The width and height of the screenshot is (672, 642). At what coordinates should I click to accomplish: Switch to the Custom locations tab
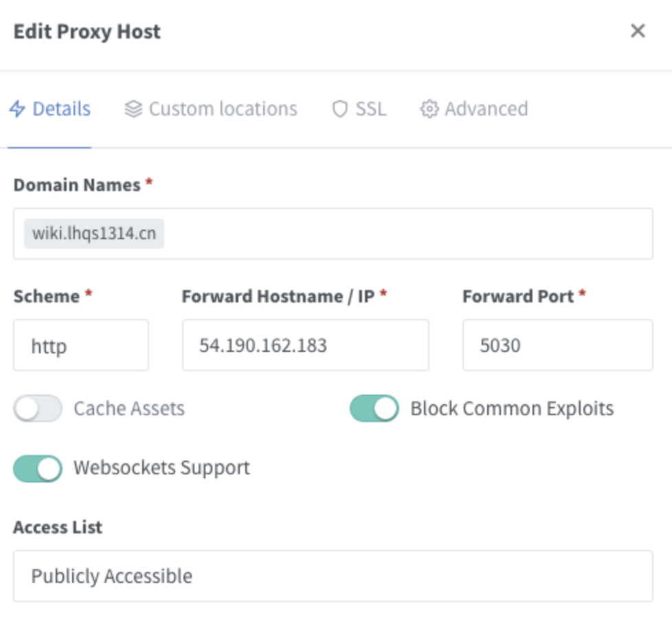(x=223, y=109)
